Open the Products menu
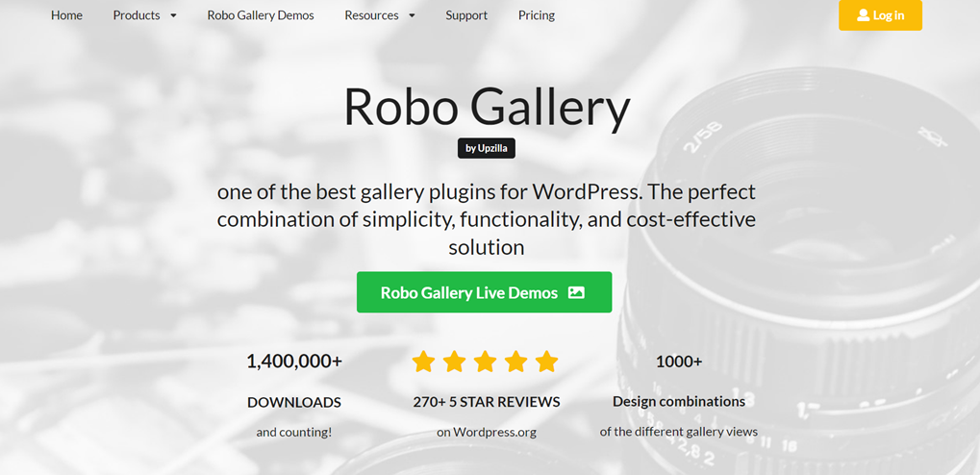Viewport: 980px width, 475px height. pyautogui.click(x=137, y=15)
